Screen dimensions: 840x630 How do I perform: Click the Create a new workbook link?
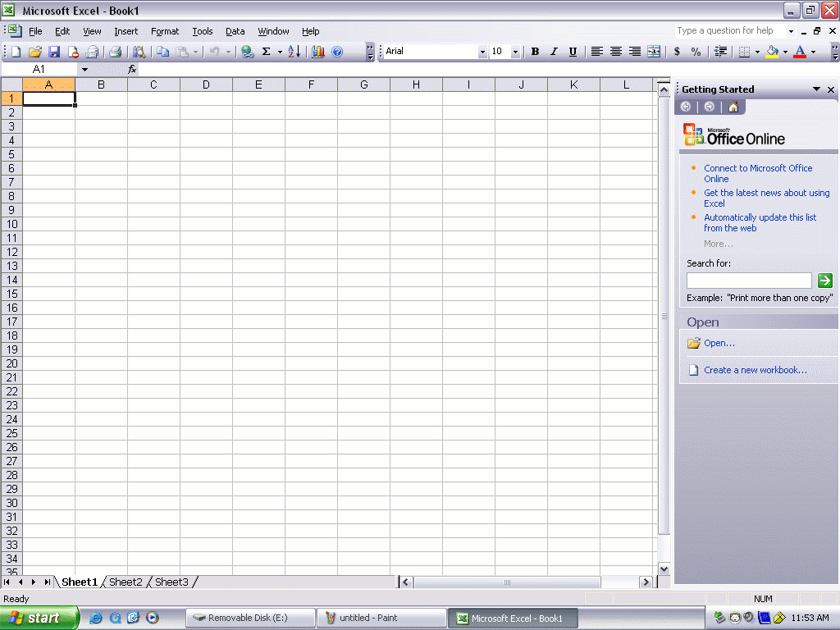[755, 370]
